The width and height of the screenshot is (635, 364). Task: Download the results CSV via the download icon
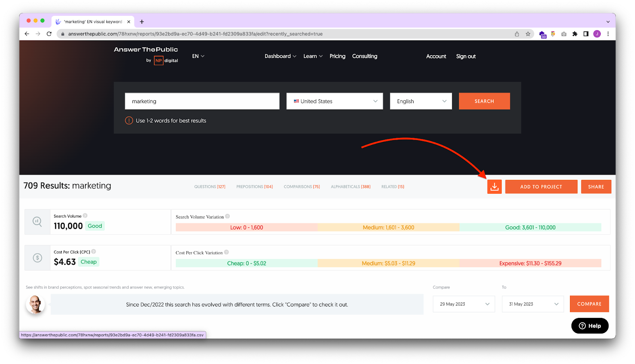tap(494, 187)
